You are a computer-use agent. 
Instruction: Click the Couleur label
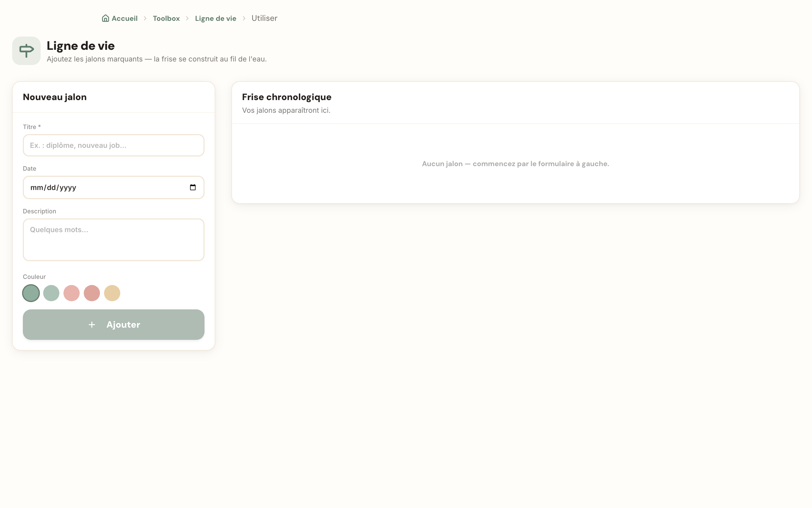[x=34, y=277]
